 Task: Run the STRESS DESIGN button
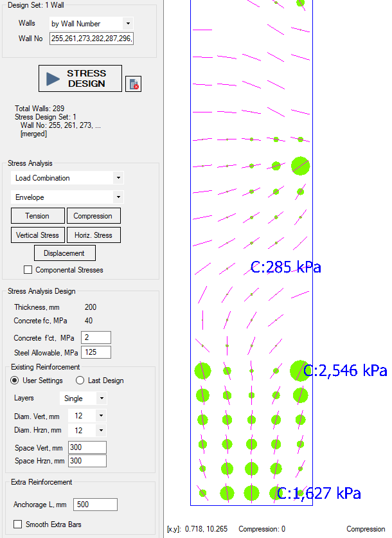80,78
